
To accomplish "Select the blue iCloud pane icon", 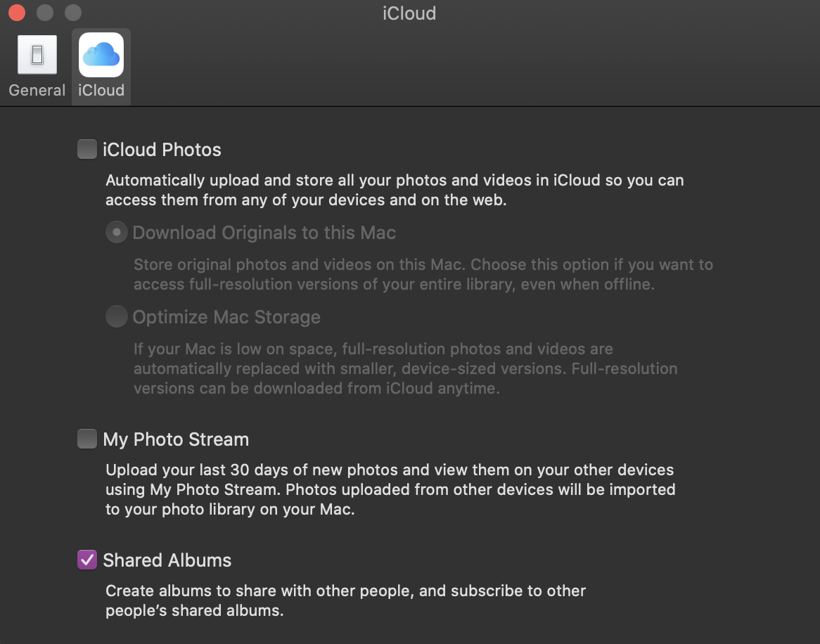I will [x=101, y=54].
